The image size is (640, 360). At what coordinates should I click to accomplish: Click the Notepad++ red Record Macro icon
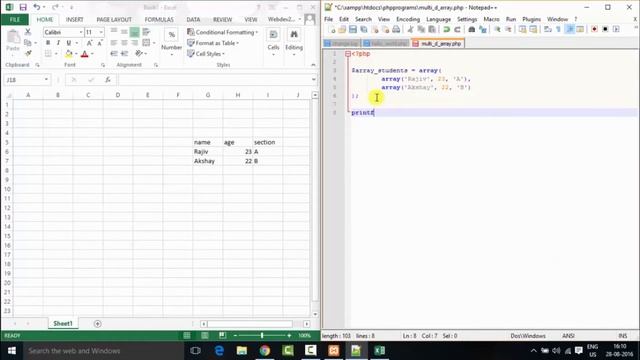(594, 29)
